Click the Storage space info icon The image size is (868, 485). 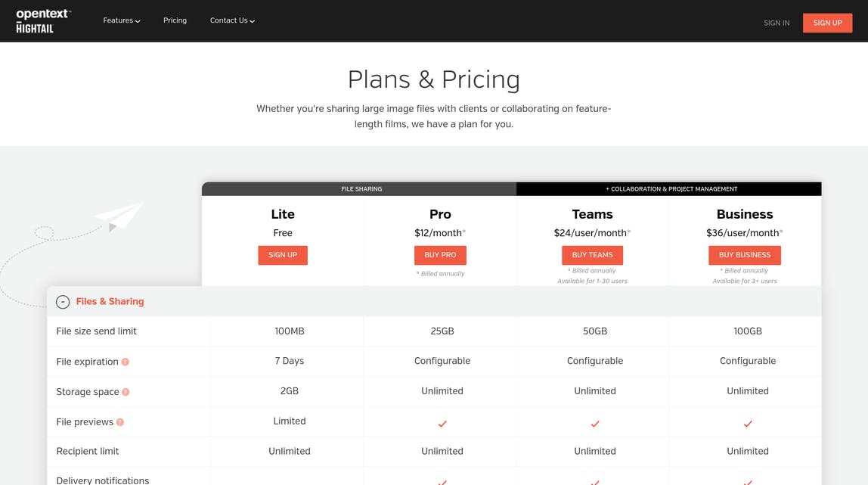[125, 392]
